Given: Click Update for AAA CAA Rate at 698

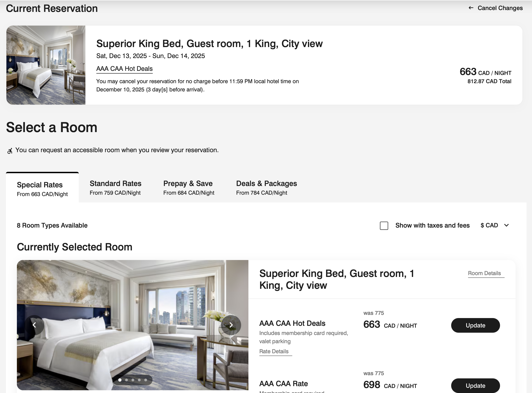Looking at the screenshot, I should click(475, 385).
